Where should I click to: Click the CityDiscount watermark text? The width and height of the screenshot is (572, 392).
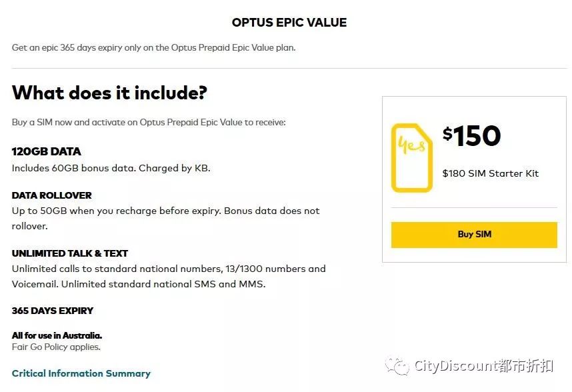(484, 366)
